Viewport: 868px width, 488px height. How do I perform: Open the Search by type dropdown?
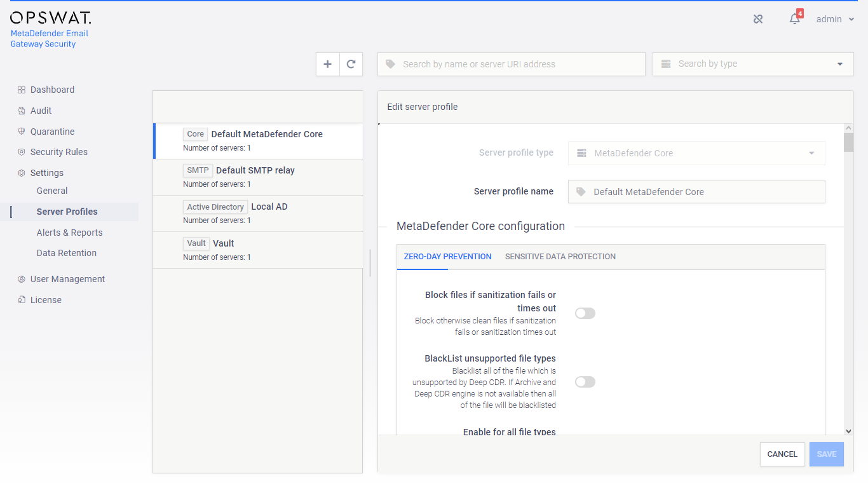click(x=753, y=64)
